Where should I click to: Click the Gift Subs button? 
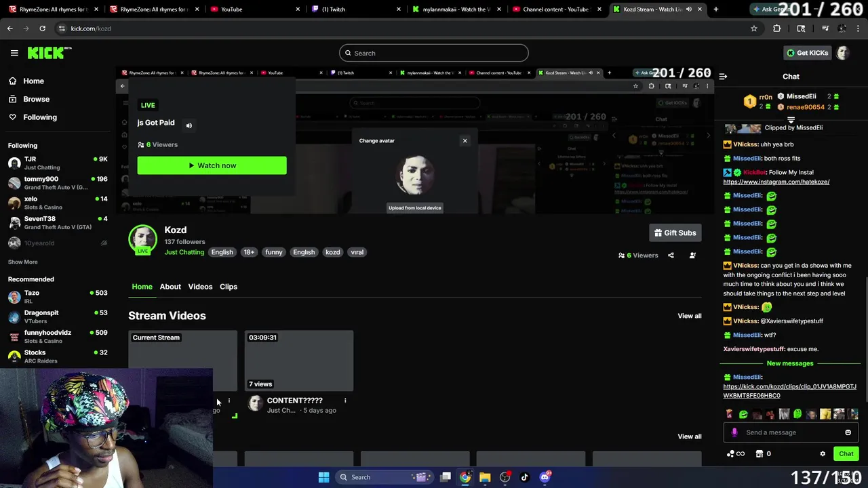tap(675, 233)
